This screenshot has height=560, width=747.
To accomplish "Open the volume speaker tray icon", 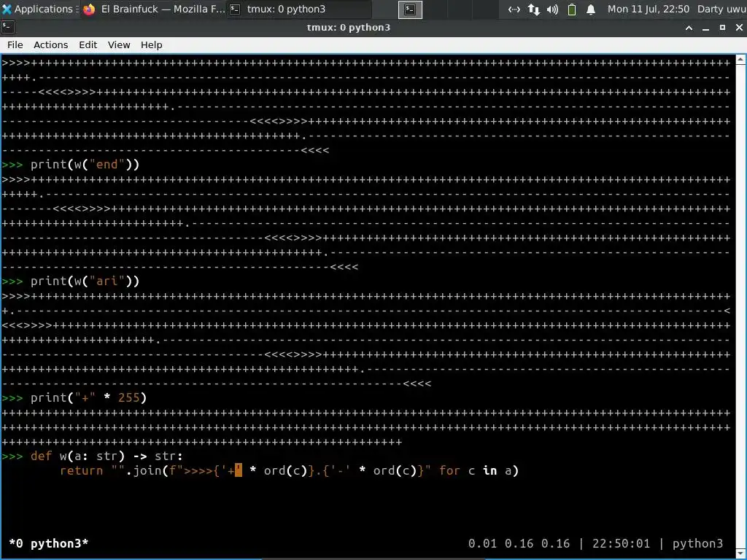I will click(553, 9).
